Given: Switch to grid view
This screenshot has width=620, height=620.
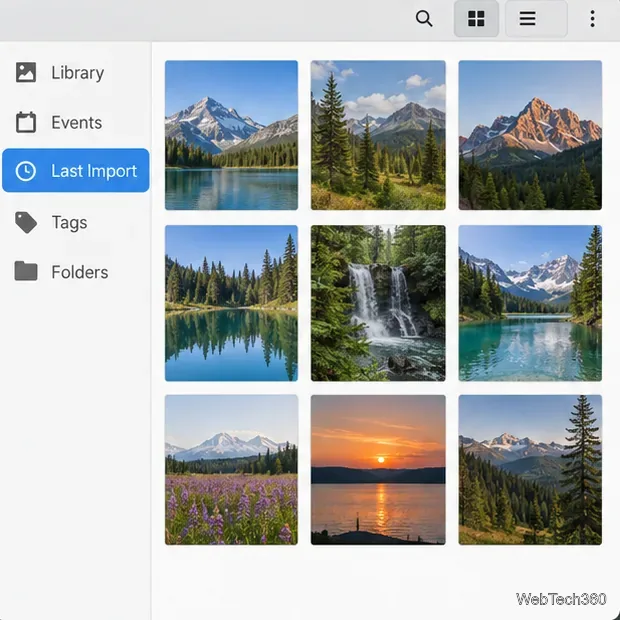Looking at the screenshot, I should point(476,19).
